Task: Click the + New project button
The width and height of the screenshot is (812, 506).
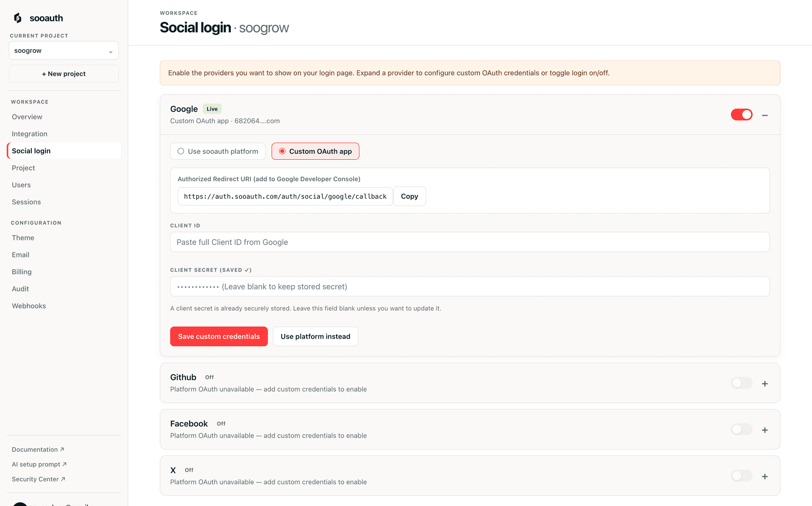Action: click(64, 74)
